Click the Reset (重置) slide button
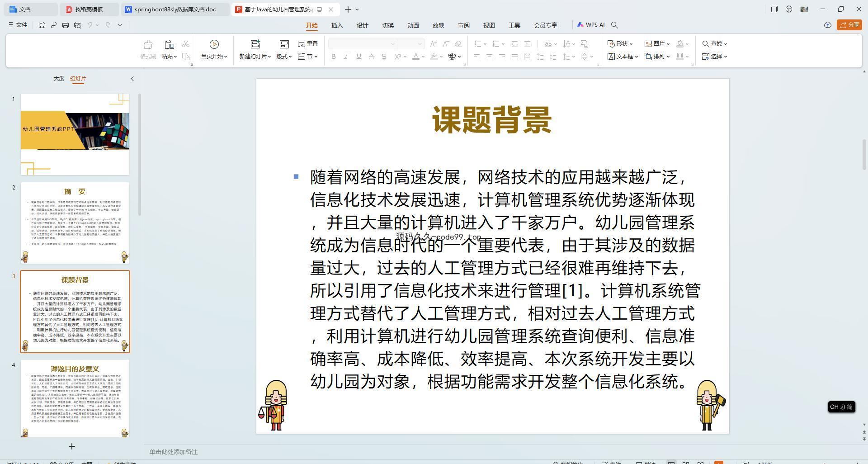 (308, 44)
